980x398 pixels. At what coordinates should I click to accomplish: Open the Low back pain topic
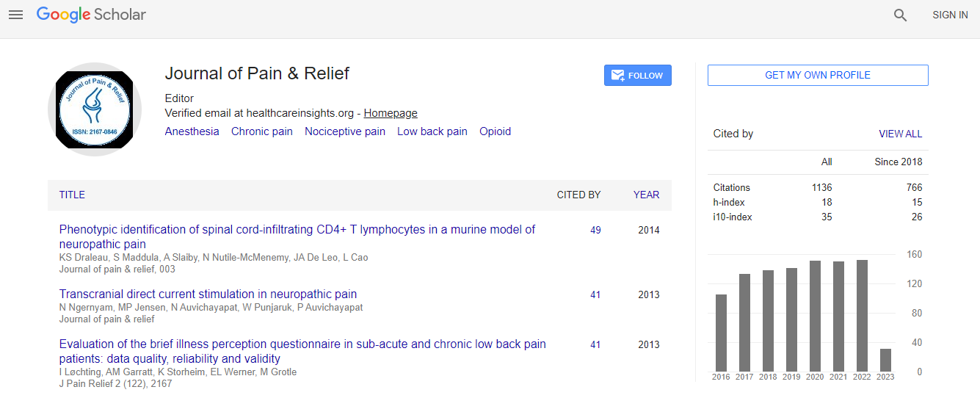pos(432,131)
